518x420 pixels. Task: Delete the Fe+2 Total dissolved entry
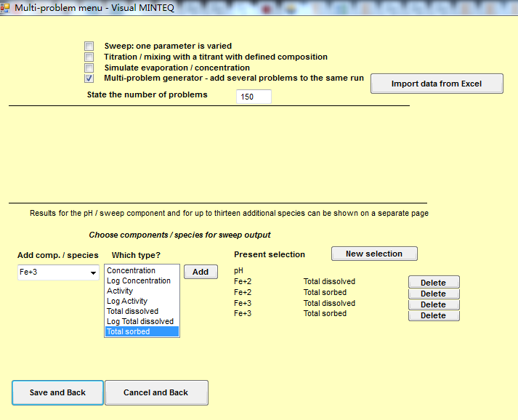pyautogui.click(x=434, y=283)
